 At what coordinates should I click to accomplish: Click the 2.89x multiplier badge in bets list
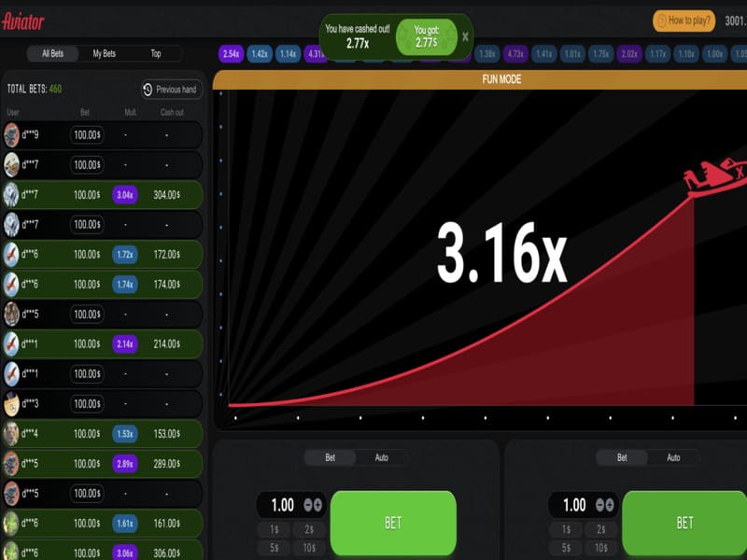(x=125, y=464)
